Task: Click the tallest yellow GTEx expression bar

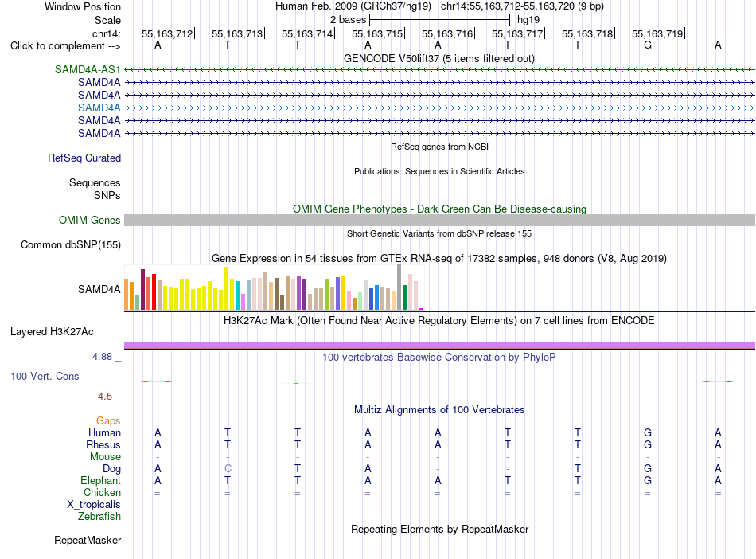Action: coord(226,288)
